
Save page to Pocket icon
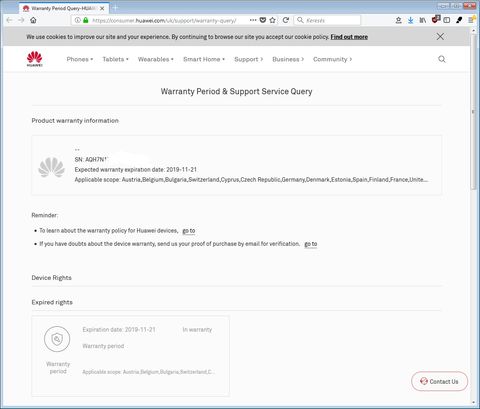(263, 20)
